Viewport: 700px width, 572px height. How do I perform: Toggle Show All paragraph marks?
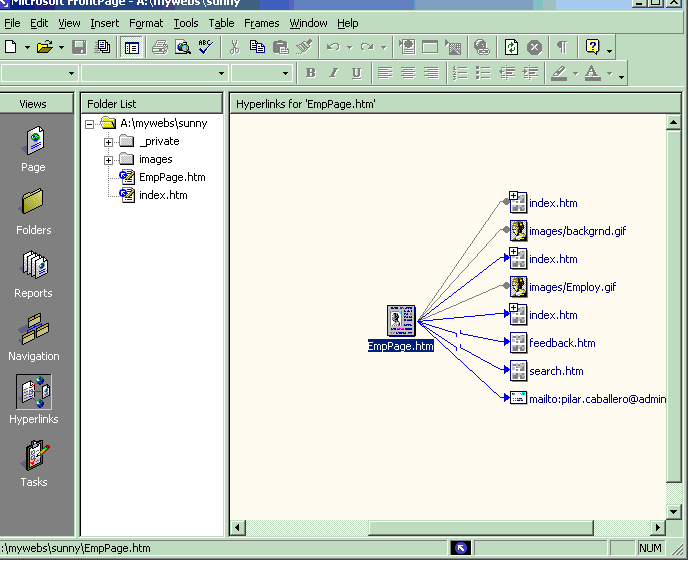point(561,47)
